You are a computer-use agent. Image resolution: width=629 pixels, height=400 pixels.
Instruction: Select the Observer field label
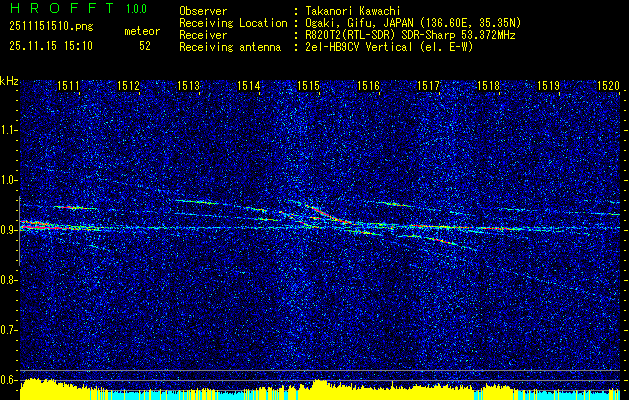pyautogui.click(x=203, y=11)
